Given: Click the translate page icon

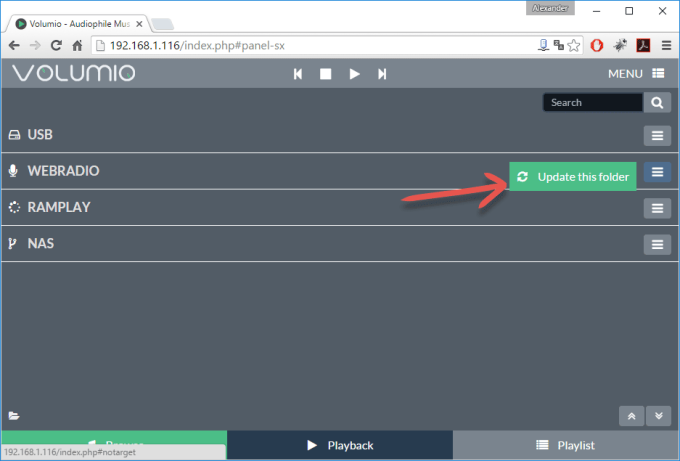Looking at the screenshot, I should 559,45.
